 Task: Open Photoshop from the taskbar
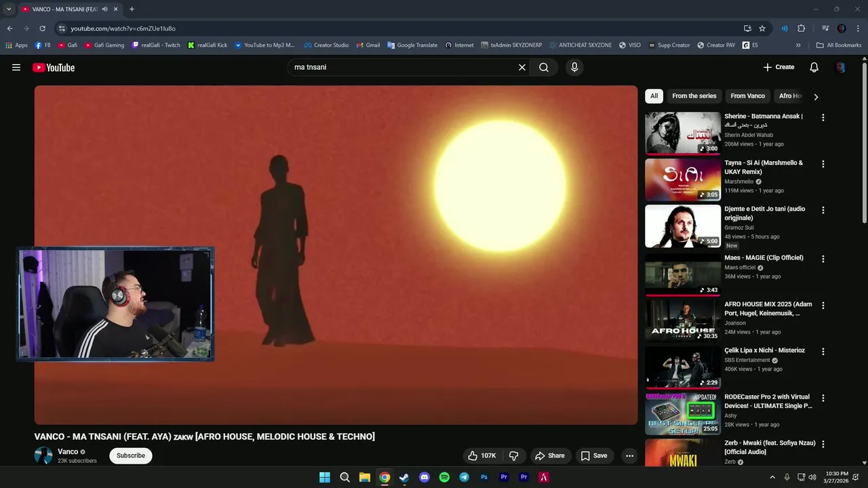(x=484, y=477)
